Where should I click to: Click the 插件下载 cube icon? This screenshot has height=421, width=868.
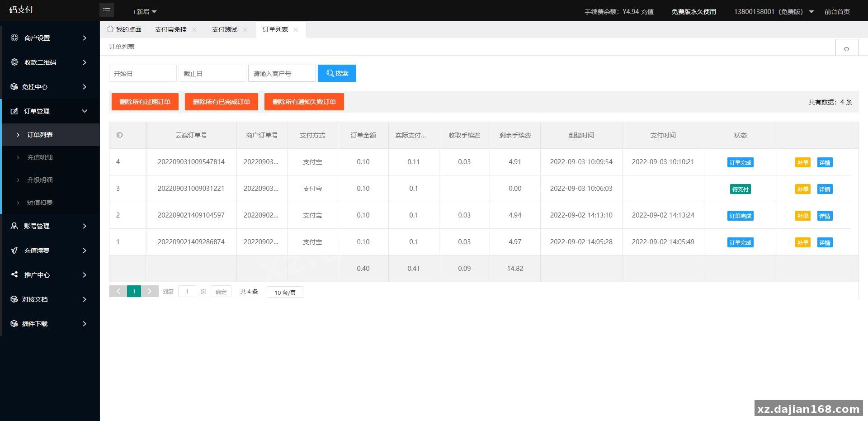[14, 323]
